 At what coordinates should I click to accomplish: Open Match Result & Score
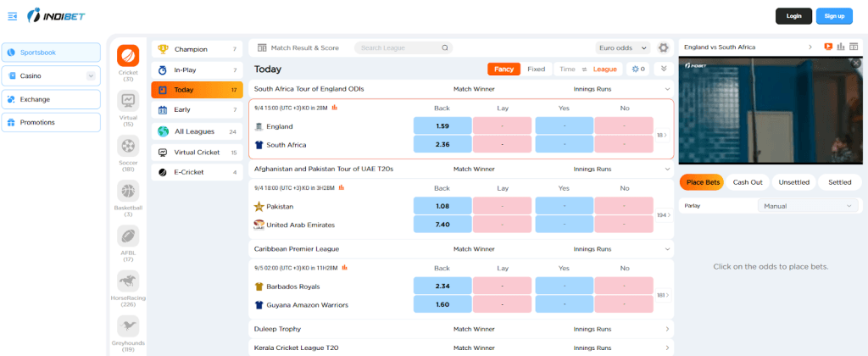298,48
